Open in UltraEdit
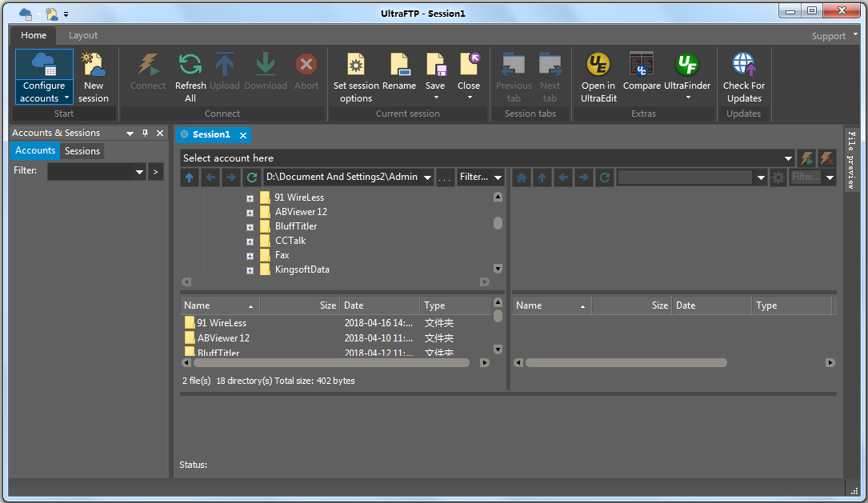Image resolution: width=868 pixels, height=503 pixels. [x=598, y=66]
